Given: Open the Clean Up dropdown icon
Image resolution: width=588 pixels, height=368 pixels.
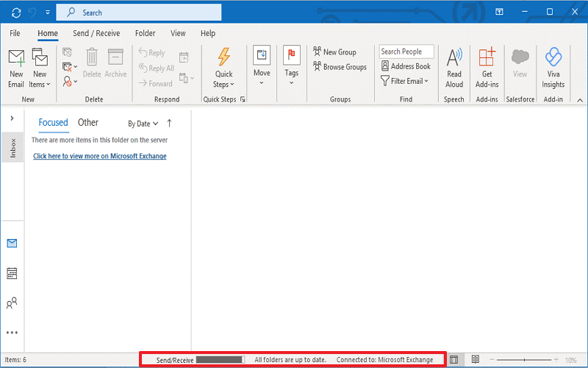Looking at the screenshot, I should (70, 67).
